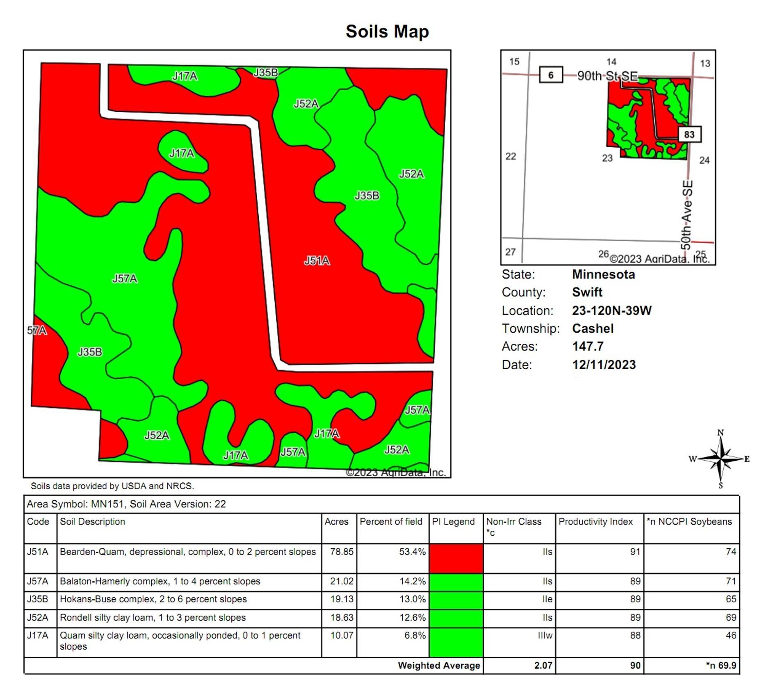This screenshot has width=784, height=678.
Task: Click the county value 'Swift'
Action: click(587, 292)
